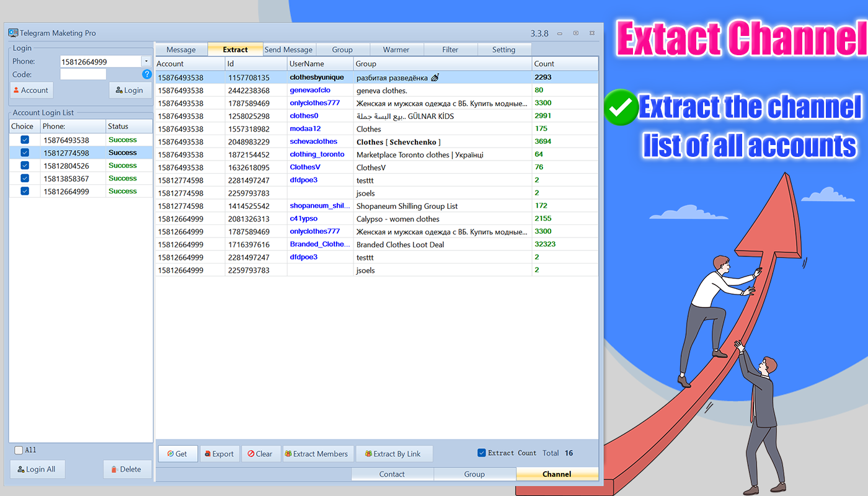Image resolution: width=868 pixels, height=496 pixels.
Task: Click the shopaneum_shil... username
Action: 321,206
